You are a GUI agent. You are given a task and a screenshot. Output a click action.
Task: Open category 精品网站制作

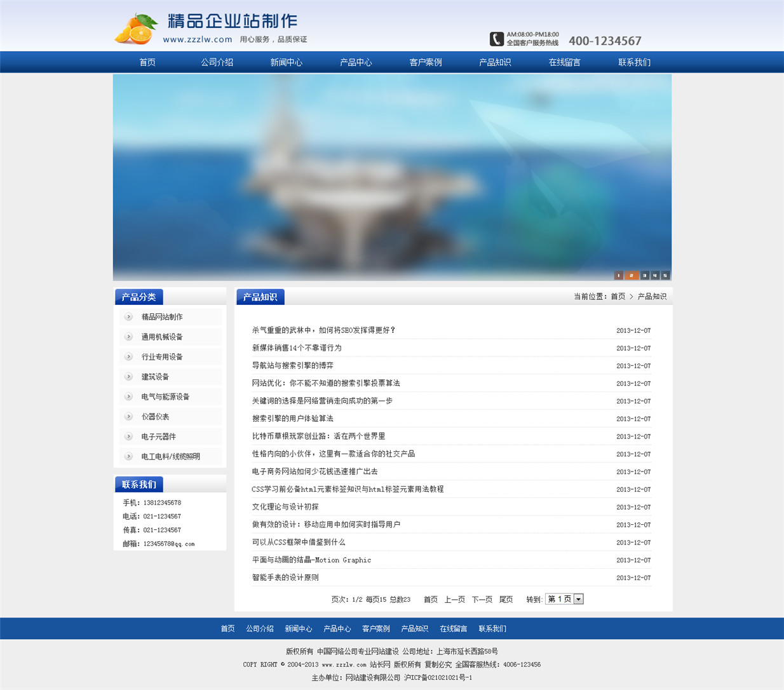coord(162,317)
